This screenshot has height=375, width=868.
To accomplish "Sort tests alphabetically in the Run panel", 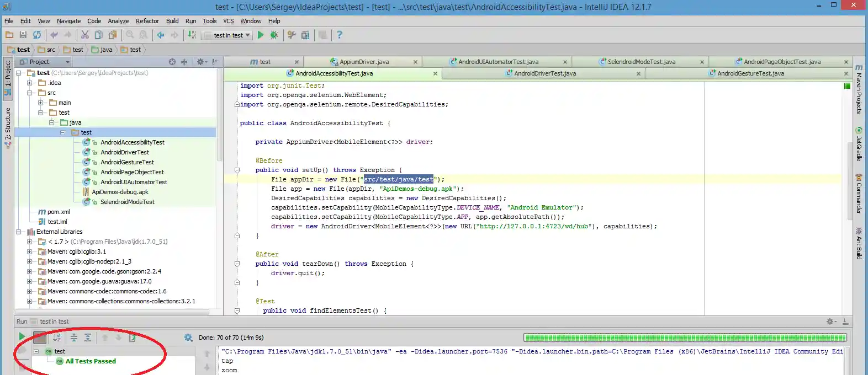I will point(57,337).
